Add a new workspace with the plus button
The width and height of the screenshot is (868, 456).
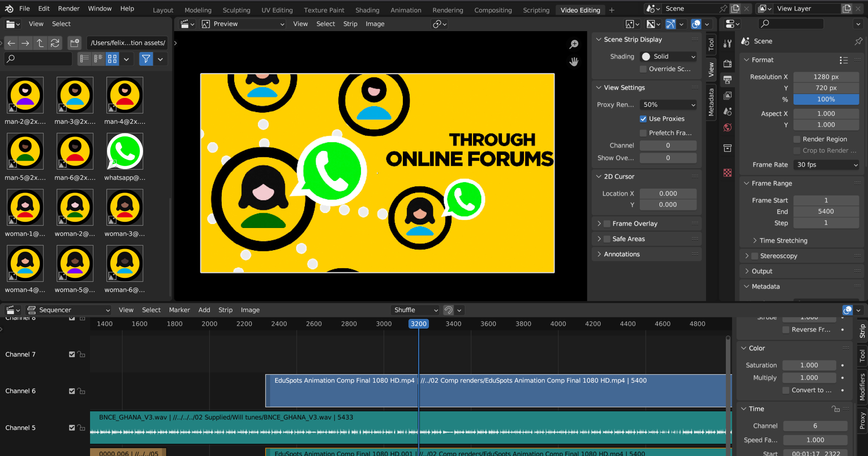612,10
